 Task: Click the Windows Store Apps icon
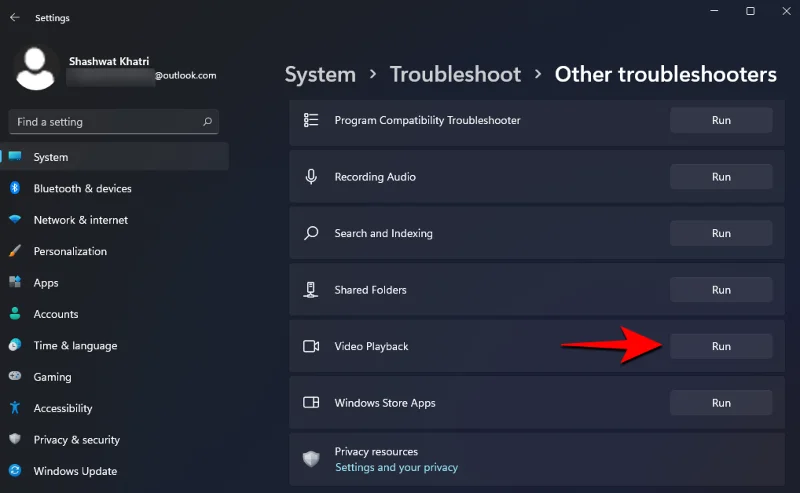(311, 403)
